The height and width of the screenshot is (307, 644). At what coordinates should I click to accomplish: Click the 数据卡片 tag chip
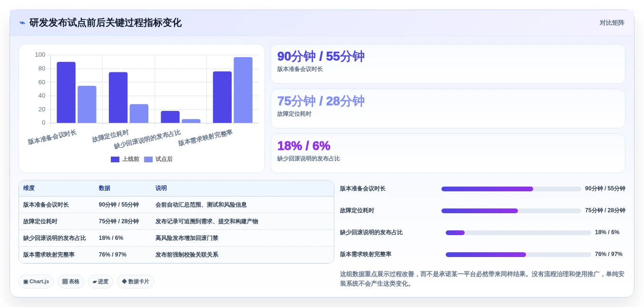coord(136,281)
